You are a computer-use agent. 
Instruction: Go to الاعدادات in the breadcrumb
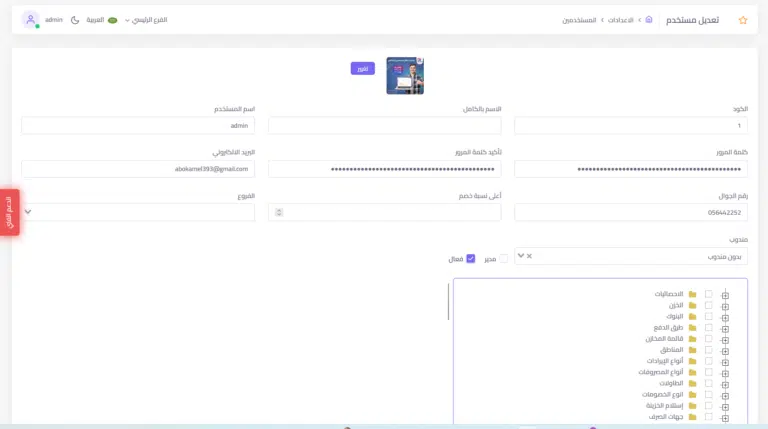pyautogui.click(x=620, y=20)
